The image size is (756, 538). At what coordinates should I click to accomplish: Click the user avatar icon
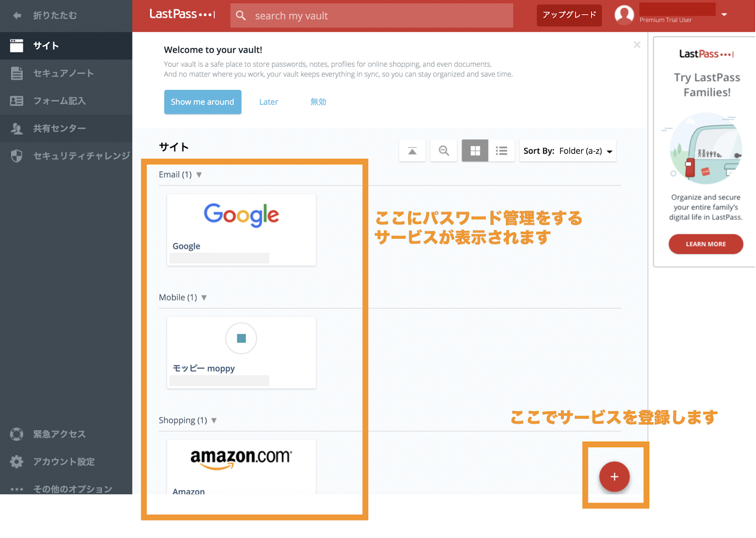point(624,15)
